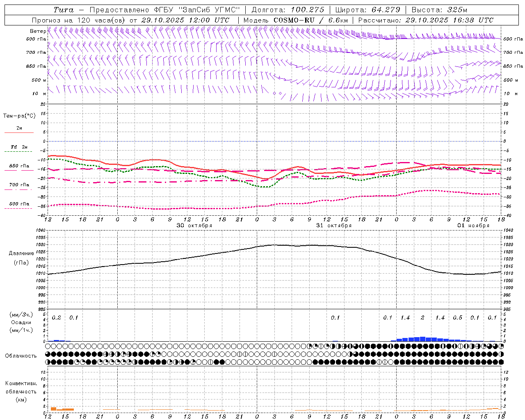525x420 pixels.
Task: Click the "Долгота: 100.275" header value
Action: (288, 10)
